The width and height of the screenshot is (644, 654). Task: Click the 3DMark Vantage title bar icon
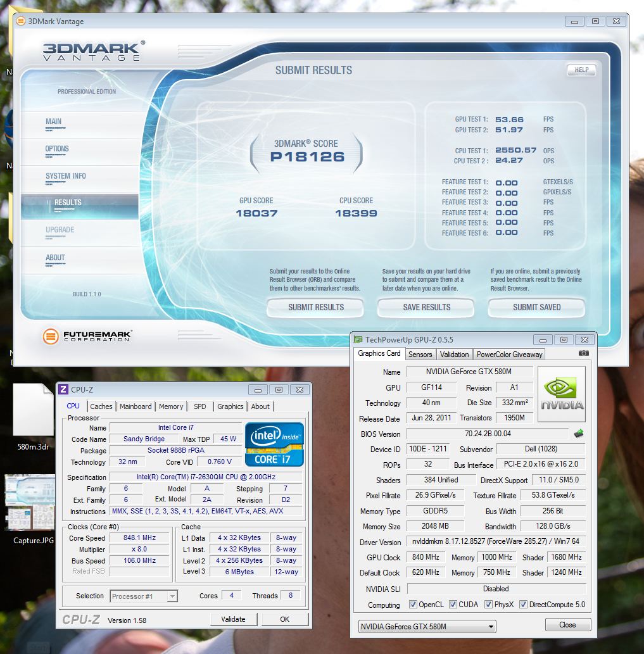tap(20, 21)
